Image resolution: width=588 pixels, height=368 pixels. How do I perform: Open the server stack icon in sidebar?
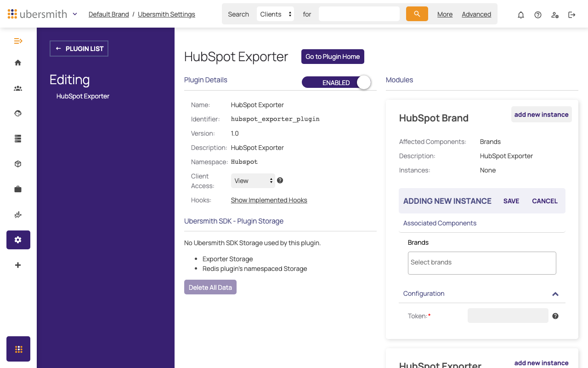[x=18, y=138]
